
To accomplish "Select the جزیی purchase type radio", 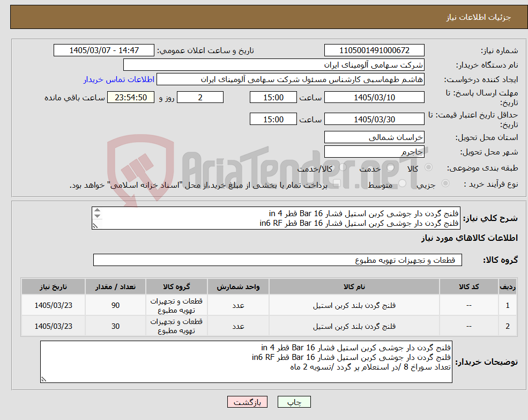I will click(445, 183).
